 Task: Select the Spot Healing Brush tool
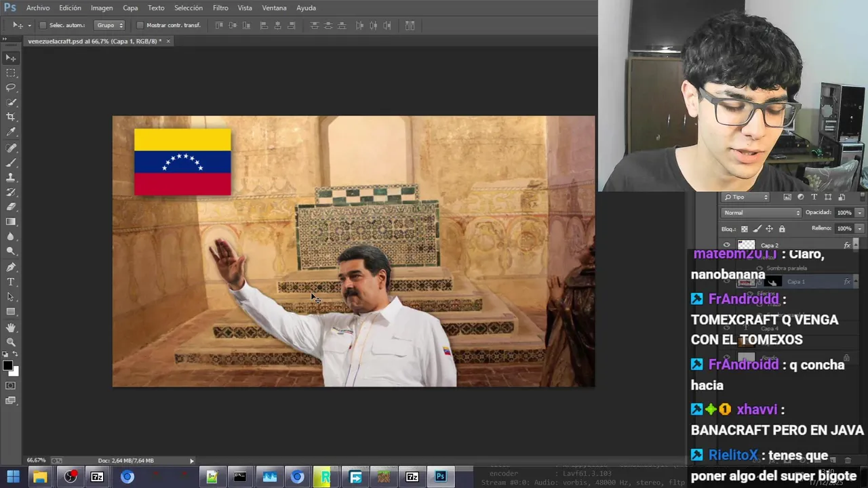(x=11, y=148)
